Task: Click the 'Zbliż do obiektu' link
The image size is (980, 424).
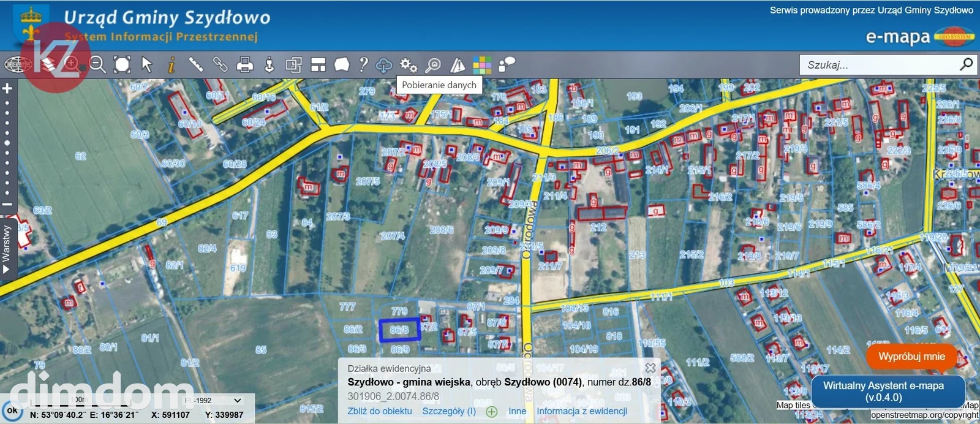Action: tap(380, 411)
